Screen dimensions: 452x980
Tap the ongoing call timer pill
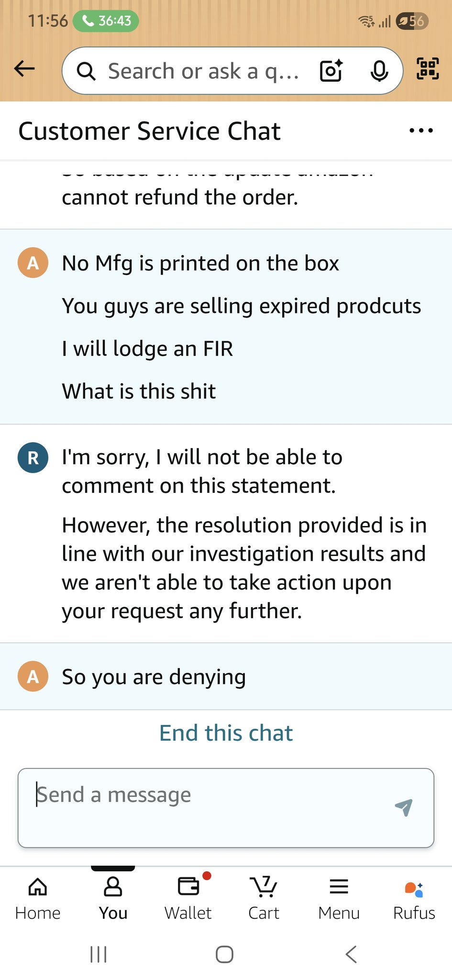[106, 21]
